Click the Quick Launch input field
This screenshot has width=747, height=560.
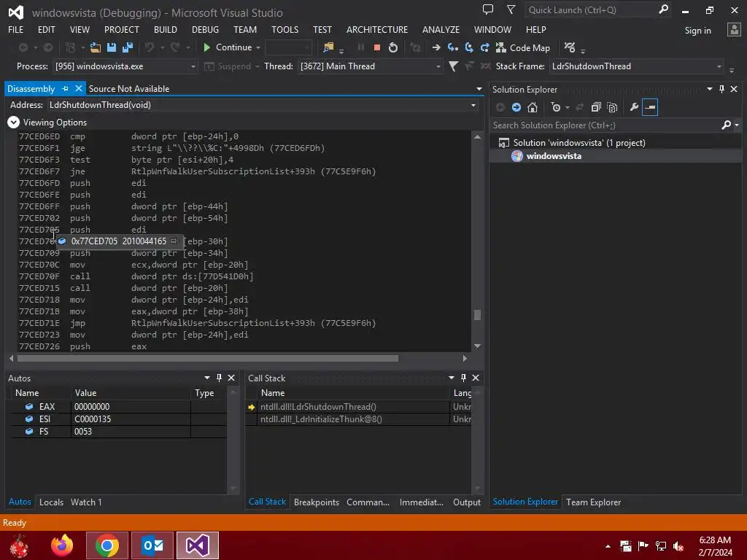pyautogui.click(x=591, y=10)
